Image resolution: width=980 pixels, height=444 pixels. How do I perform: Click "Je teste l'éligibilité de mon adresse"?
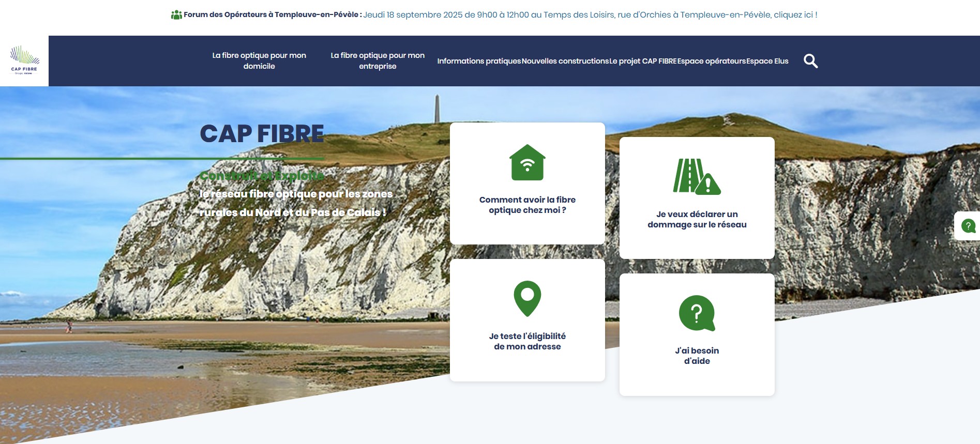pos(527,341)
